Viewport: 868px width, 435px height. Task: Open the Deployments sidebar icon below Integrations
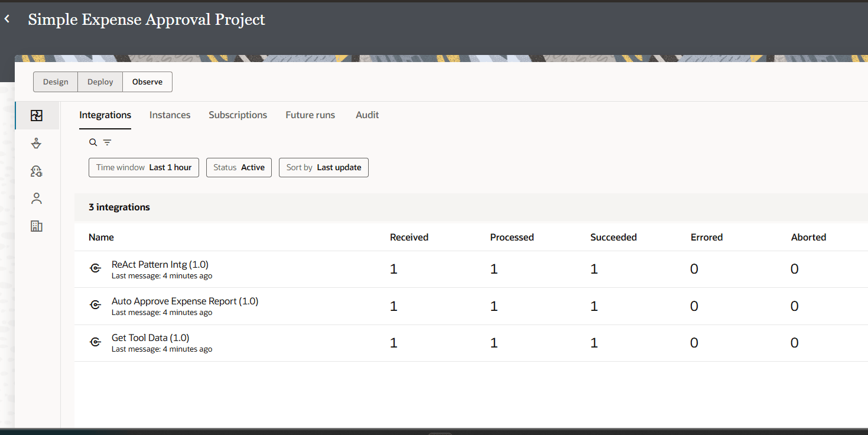(x=36, y=143)
